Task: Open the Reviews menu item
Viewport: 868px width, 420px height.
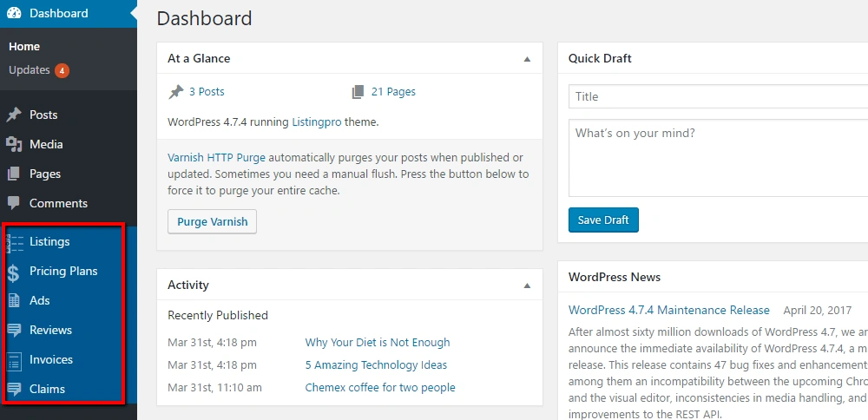Action: click(50, 330)
